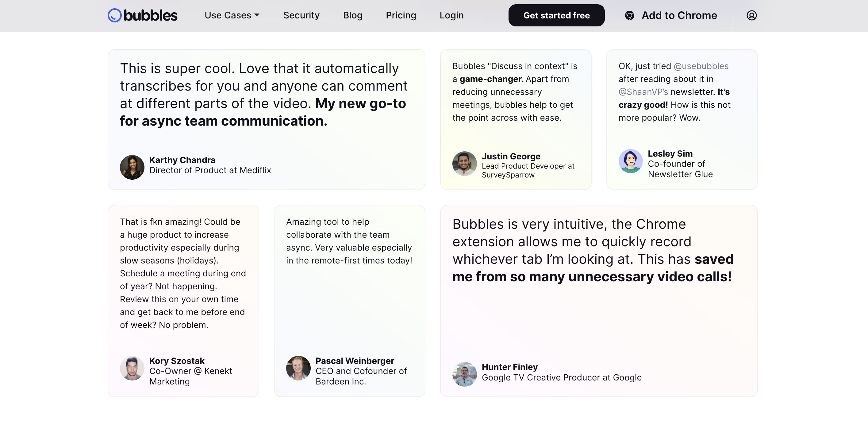Open the Security page
Viewport: 868px width, 425px height.
click(301, 16)
